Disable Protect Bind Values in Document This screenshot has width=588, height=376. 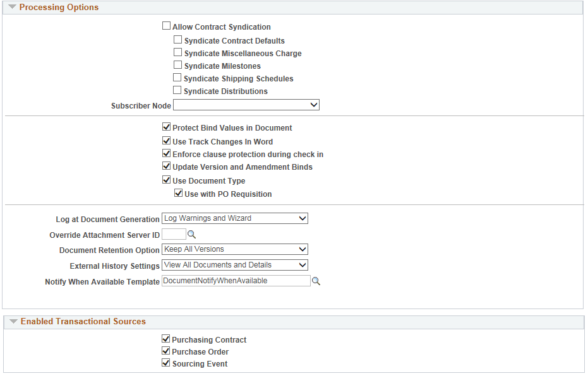coord(167,126)
